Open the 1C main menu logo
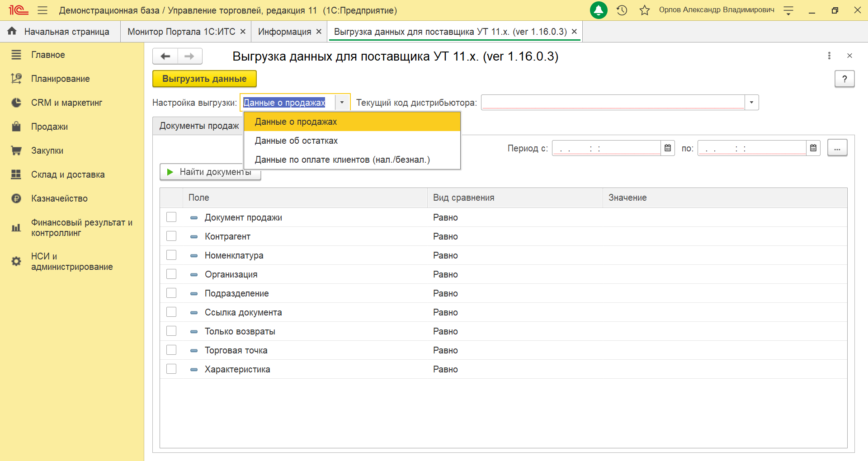 [19, 10]
